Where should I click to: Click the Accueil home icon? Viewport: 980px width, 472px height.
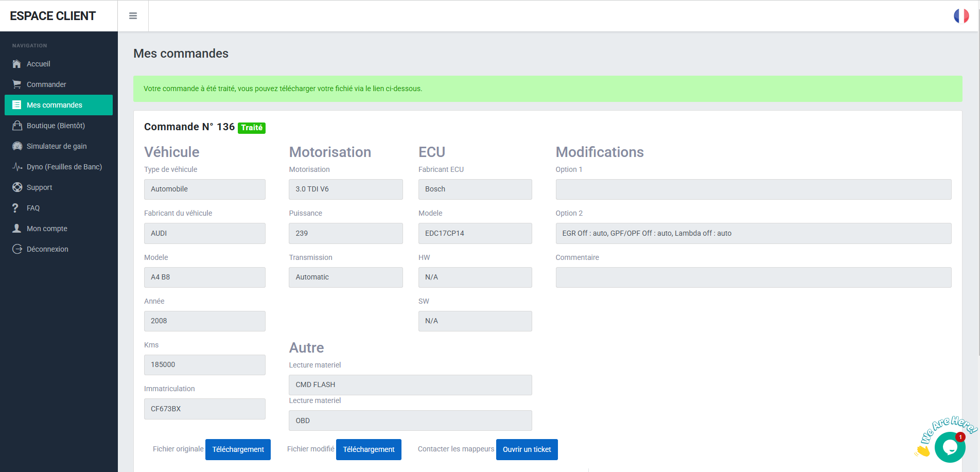click(17, 64)
